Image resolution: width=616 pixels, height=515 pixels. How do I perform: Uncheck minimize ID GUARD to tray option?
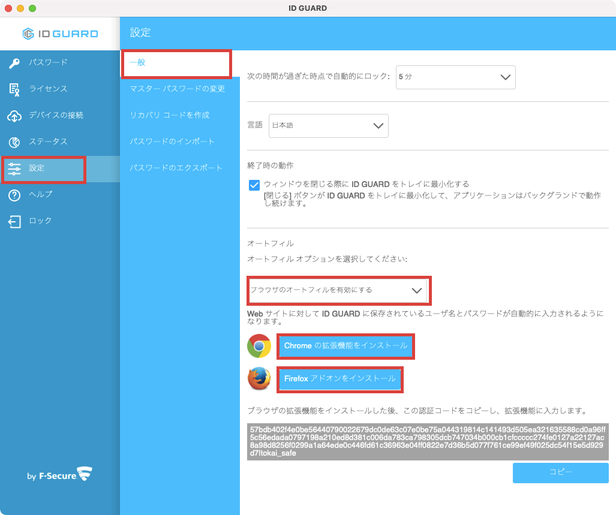[x=254, y=185]
